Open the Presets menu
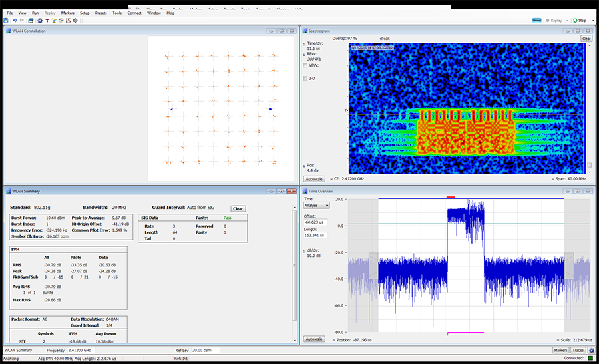Viewport: 599px width, 364px height. pos(100,13)
